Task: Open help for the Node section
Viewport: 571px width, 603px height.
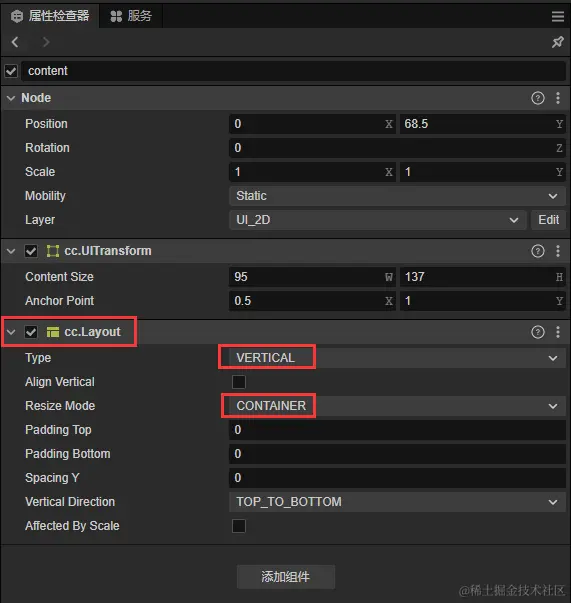Action: coord(538,98)
